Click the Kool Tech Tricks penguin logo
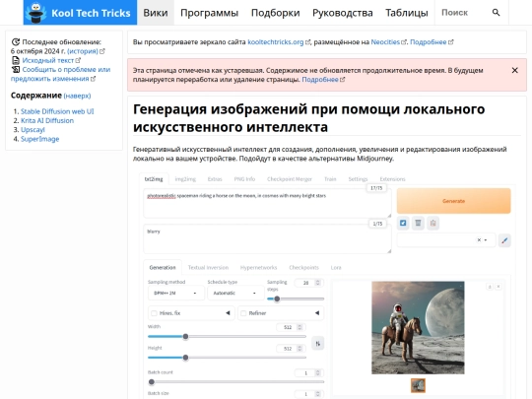 (37, 13)
